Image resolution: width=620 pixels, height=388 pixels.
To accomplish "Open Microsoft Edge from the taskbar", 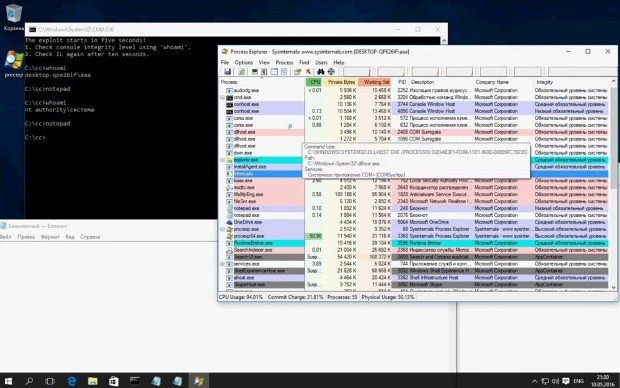I will 72,381.
